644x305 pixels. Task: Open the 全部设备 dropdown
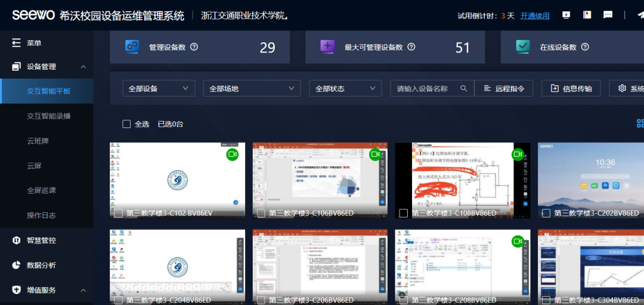tap(159, 88)
